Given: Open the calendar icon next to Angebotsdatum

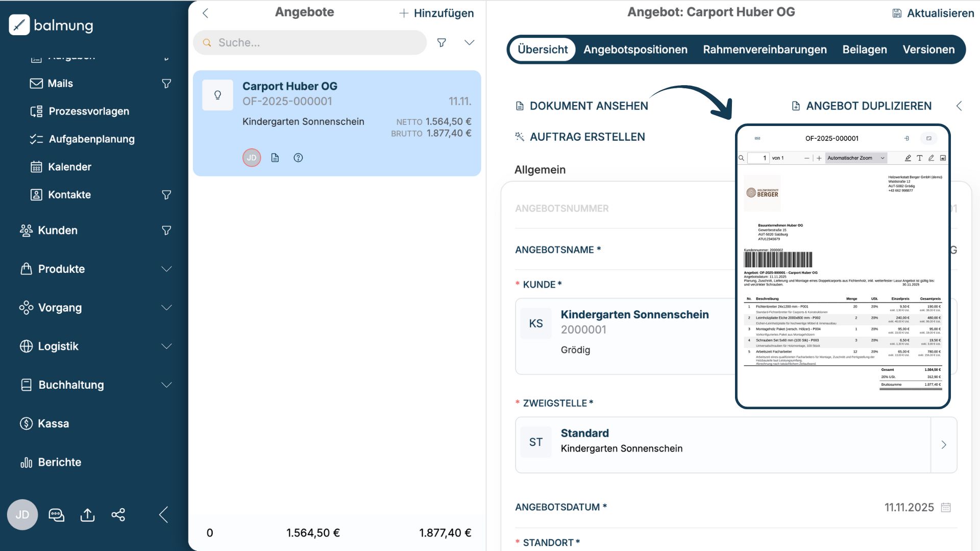Looking at the screenshot, I should coord(946,507).
